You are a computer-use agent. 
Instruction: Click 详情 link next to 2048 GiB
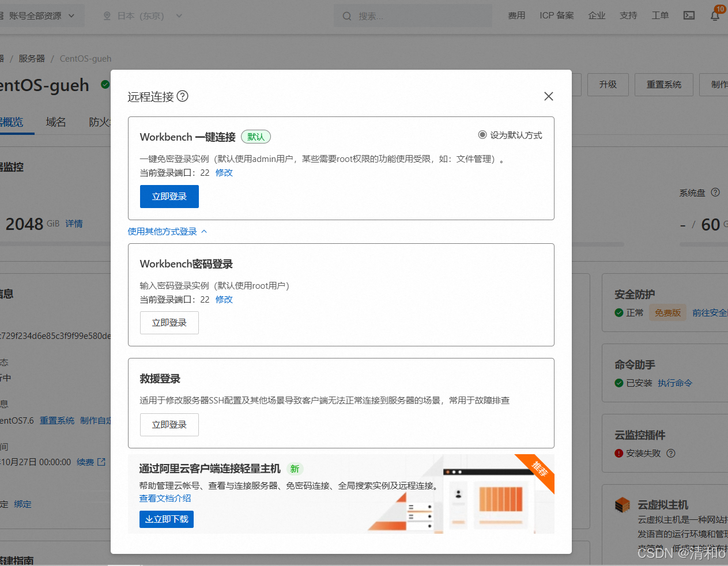click(x=74, y=224)
